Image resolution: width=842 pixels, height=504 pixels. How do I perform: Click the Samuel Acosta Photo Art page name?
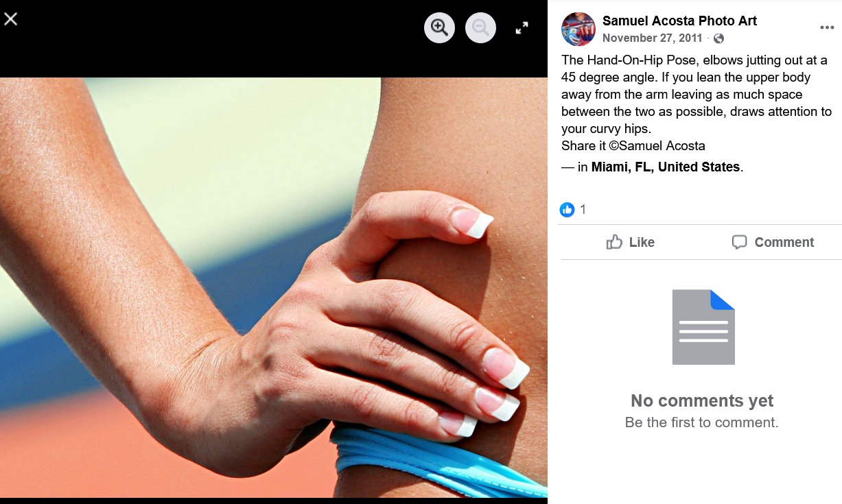click(x=679, y=21)
